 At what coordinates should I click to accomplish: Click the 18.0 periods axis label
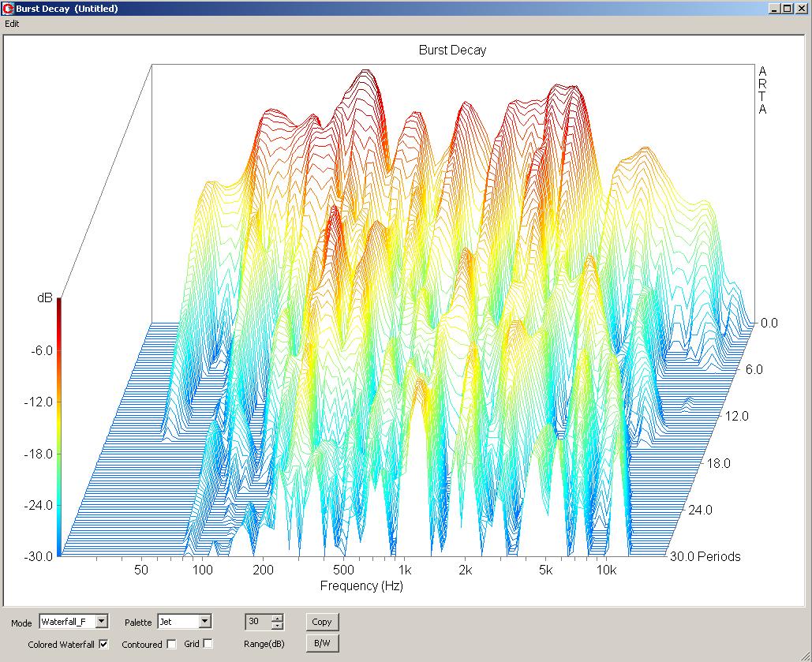[x=719, y=464]
